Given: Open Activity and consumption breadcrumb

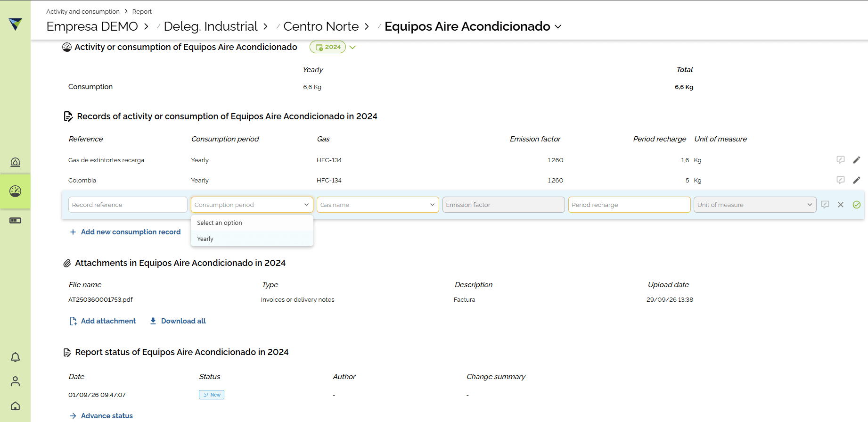Looking at the screenshot, I should tap(83, 11).
